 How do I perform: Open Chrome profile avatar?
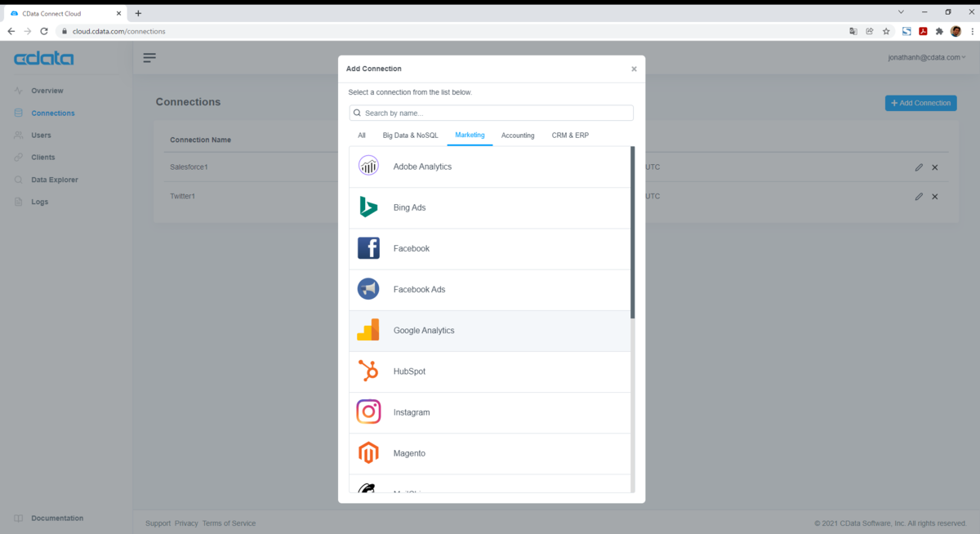(x=955, y=31)
